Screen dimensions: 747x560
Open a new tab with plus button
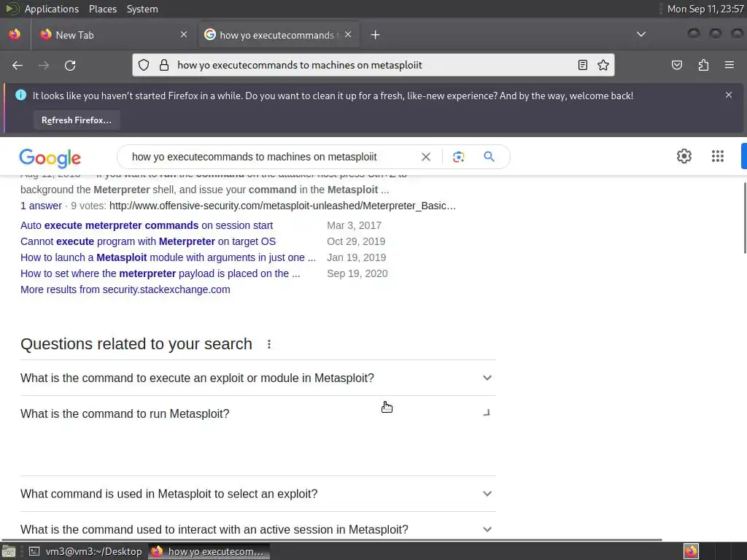tap(375, 35)
